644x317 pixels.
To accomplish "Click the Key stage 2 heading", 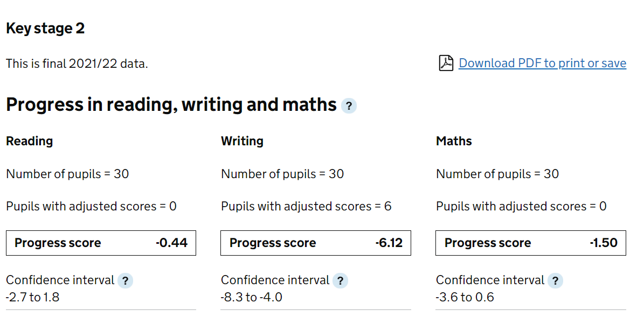I will click(x=45, y=29).
